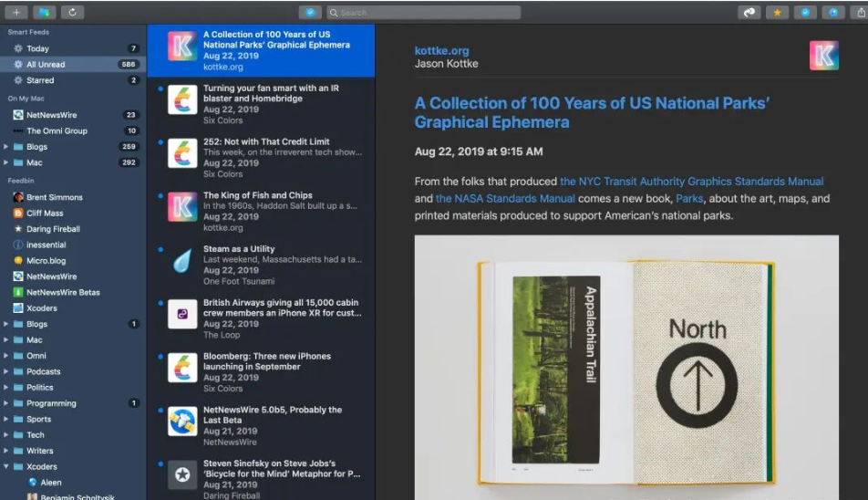The width and height of the screenshot is (868, 500).
Task: Select '252: Not with That Credit Limit' article
Action: click(261, 158)
